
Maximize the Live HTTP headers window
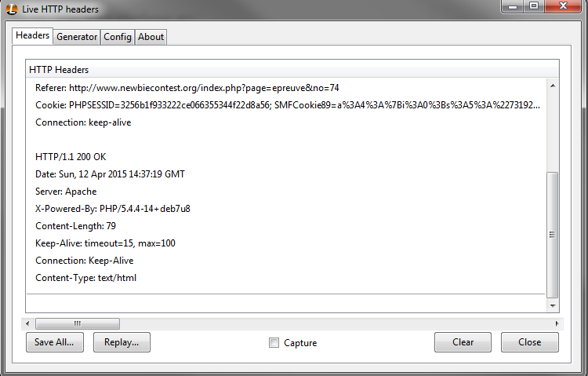(x=535, y=5)
